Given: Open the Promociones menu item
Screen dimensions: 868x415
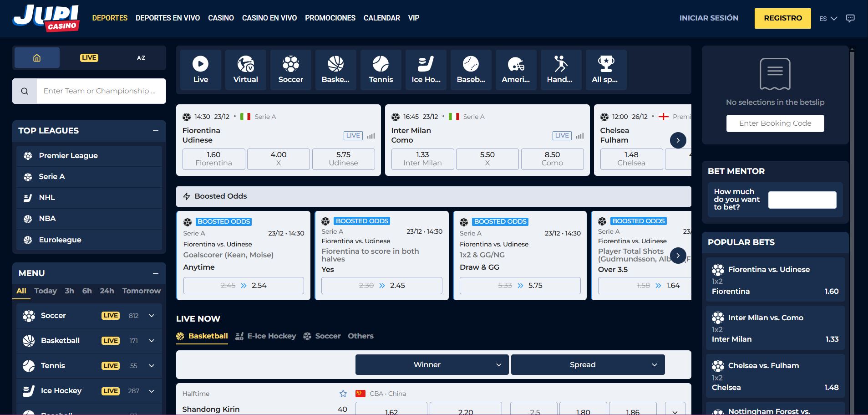Looking at the screenshot, I should point(330,18).
